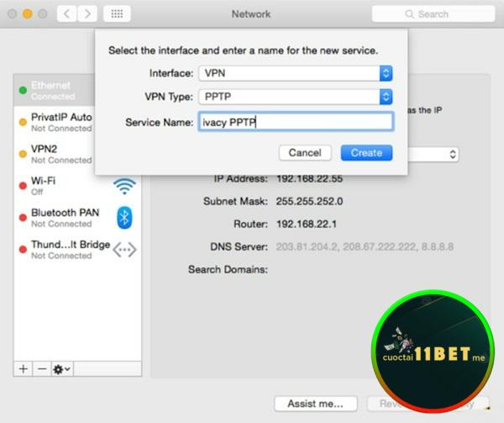Click the green Ethernet status dot

pyautogui.click(x=23, y=90)
